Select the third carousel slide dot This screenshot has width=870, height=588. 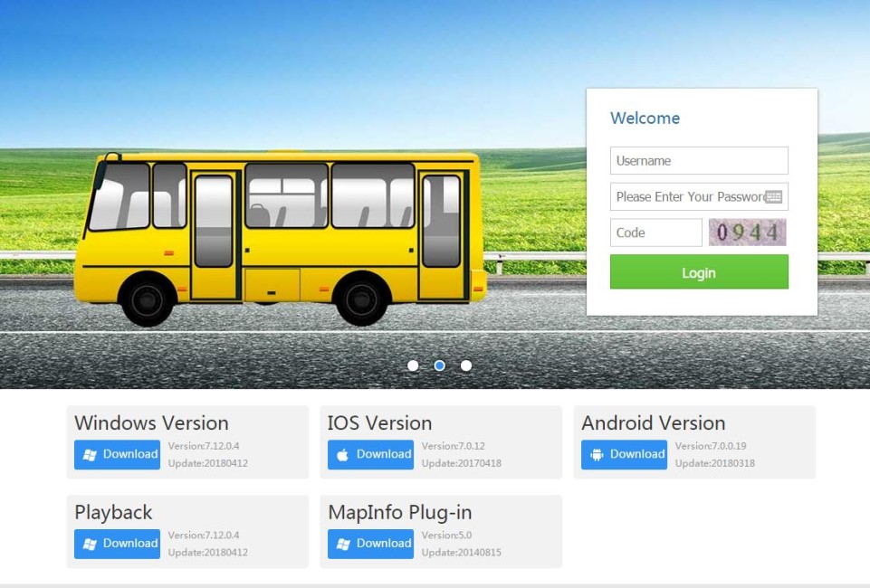(x=466, y=365)
